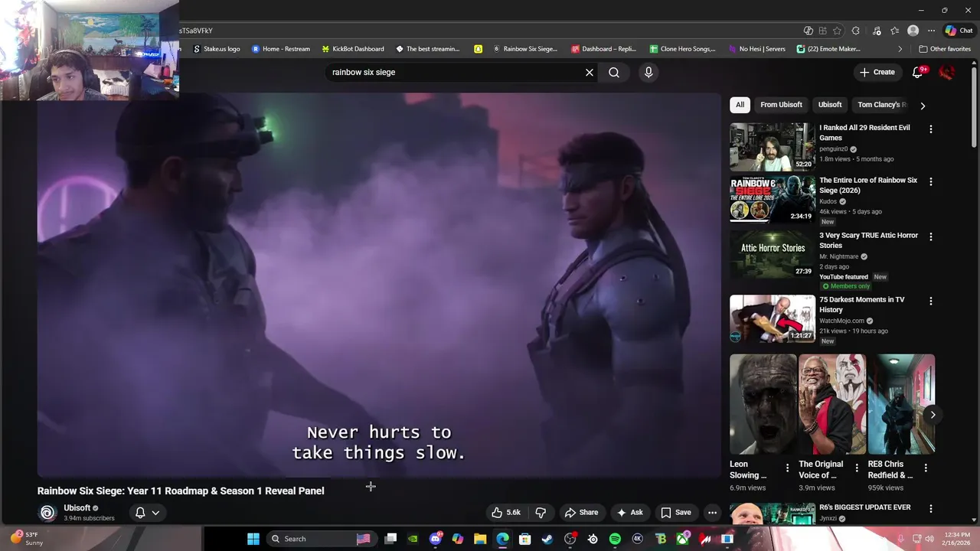The width and height of the screenshot is (980, 551).
Task: Open Other favorites folder
Action: [x=945, y=49]
